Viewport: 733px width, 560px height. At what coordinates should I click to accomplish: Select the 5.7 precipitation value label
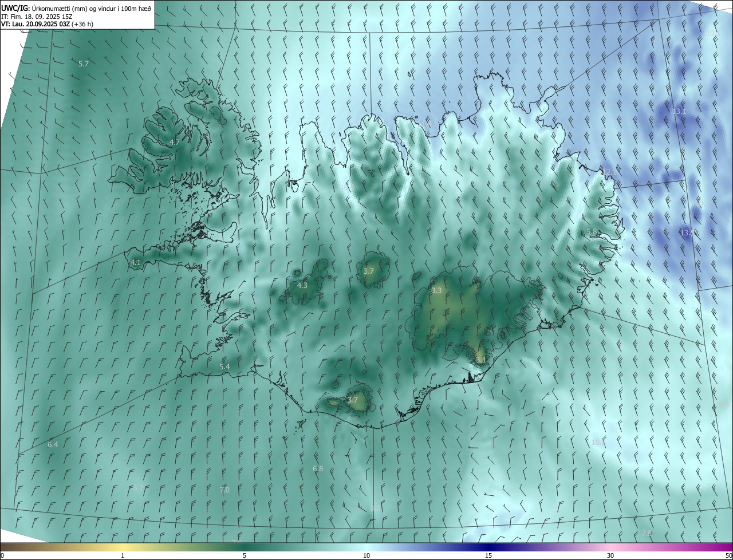tap(84, 64)
